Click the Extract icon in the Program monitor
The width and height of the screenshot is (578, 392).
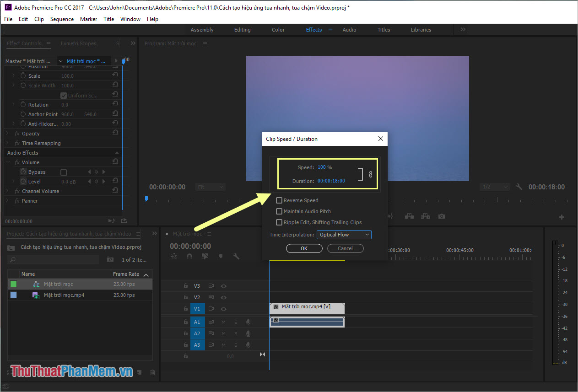pos(426,216)
